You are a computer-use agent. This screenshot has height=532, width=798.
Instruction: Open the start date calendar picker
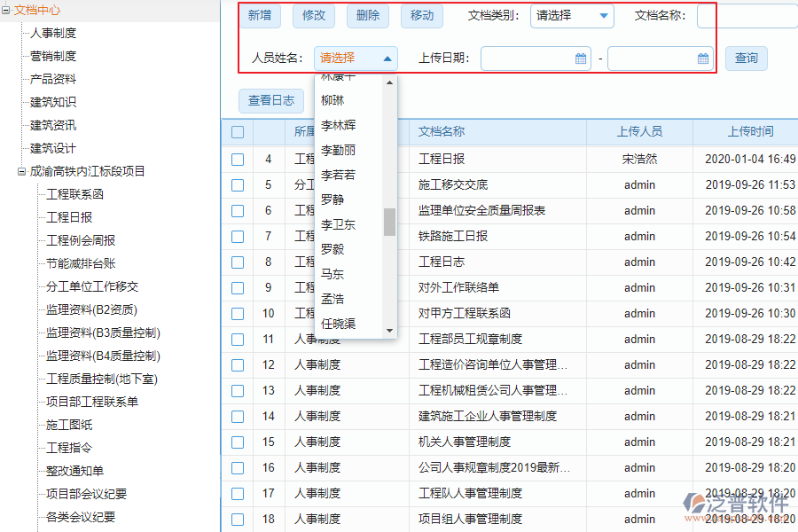click(x=581, y=58)
